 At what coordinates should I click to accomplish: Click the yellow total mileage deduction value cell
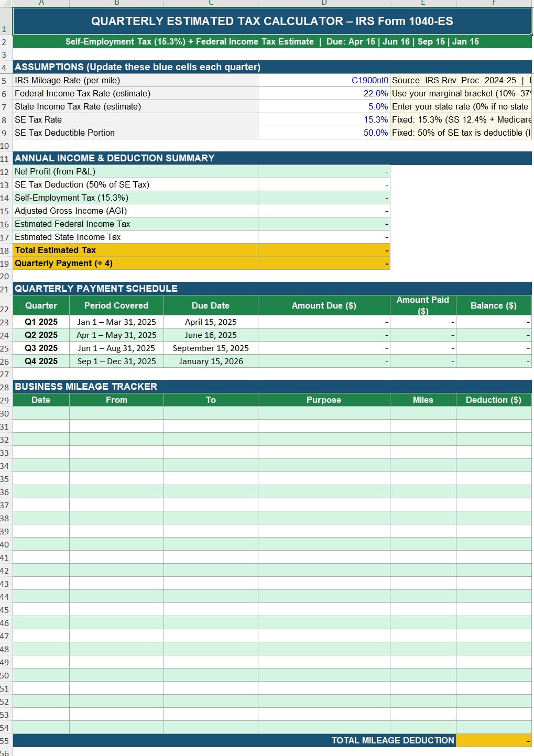pyautogui.click(x=494, y=740)
